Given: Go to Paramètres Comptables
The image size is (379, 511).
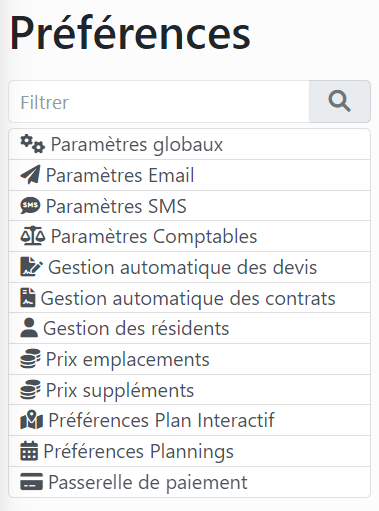Looking at the screenshot, I should (189, 236).
